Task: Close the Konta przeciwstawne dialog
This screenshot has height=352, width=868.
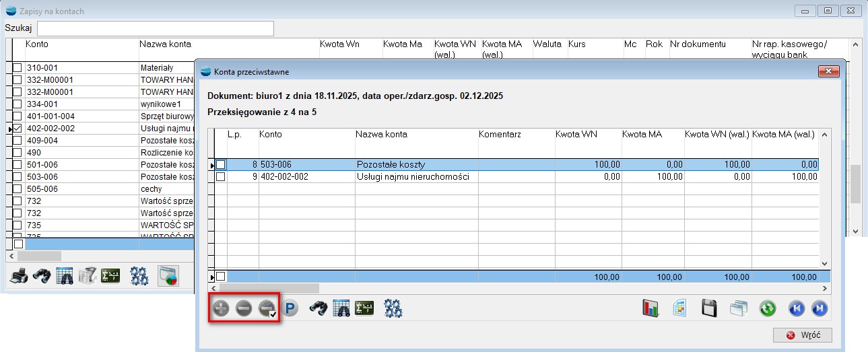Action: [x=828, y=71]
